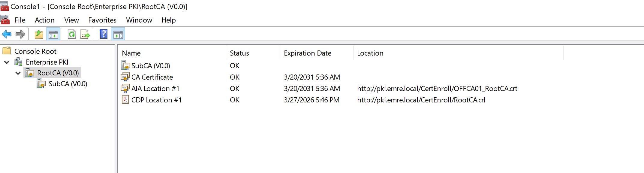The height and width of the screenshot is (173, 644).
Task: Open the File menu
Action: click(x=20, y=20)
